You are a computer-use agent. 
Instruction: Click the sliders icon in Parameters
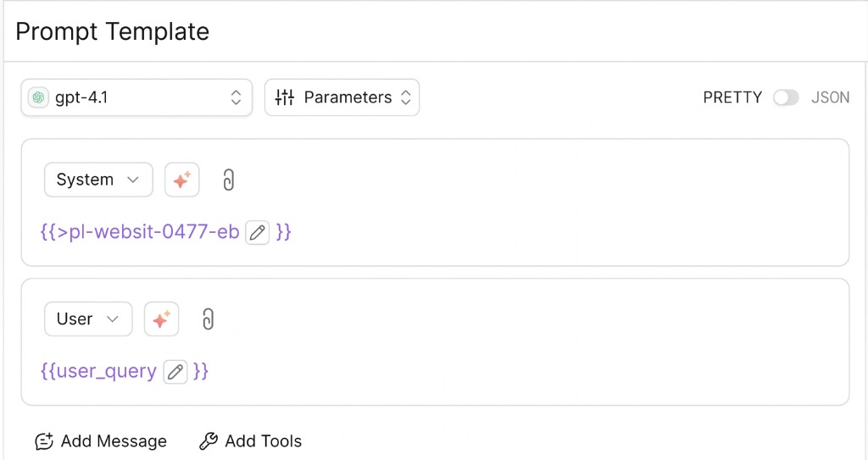pyautogui.click(x=285, y=97)
